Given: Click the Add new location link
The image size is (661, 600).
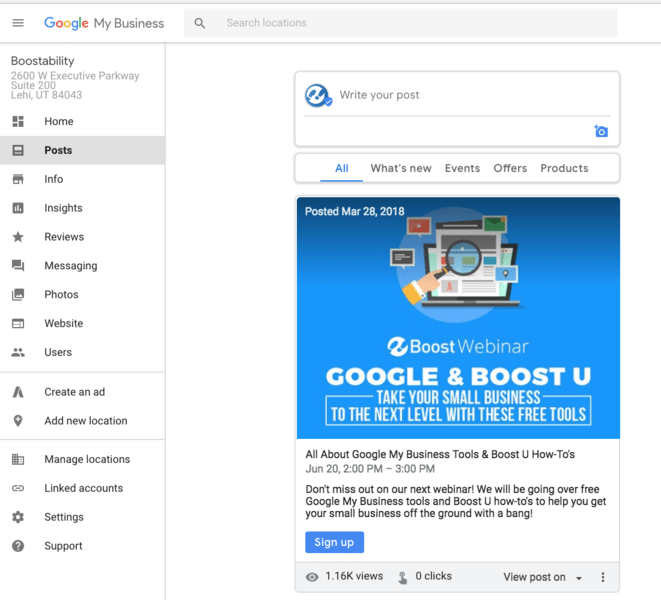Looking at the screenshot, I should pyautogui.click(x=83, y=421).
